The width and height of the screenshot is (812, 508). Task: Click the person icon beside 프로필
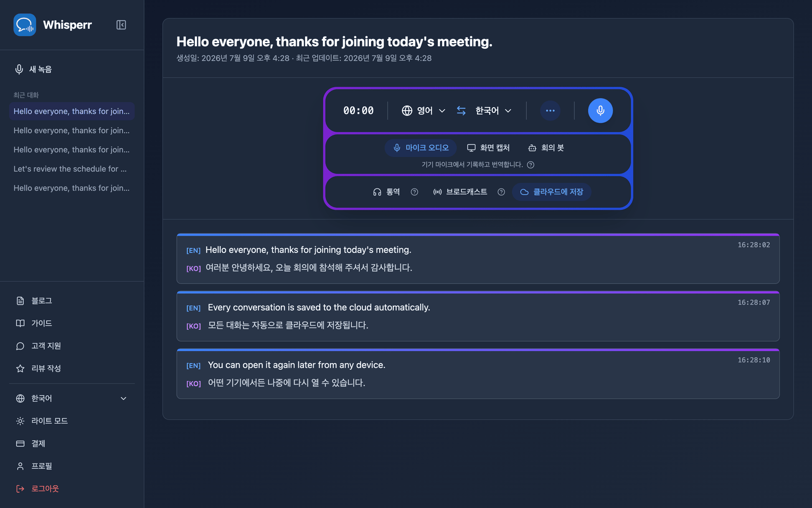coord(20,466)
